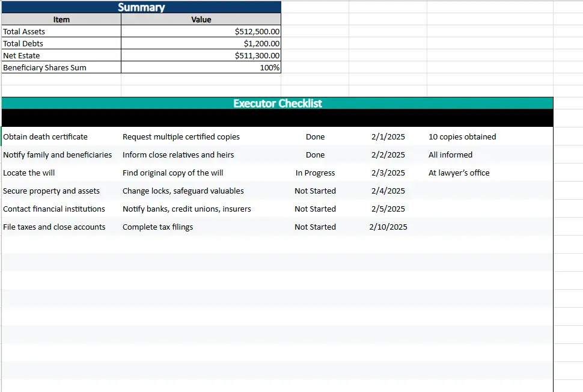Image resolution: width=583 pixels, height=392 pixels.
Task: Select the 2/1/2025 date cell
Action: [x=388, y=136]
